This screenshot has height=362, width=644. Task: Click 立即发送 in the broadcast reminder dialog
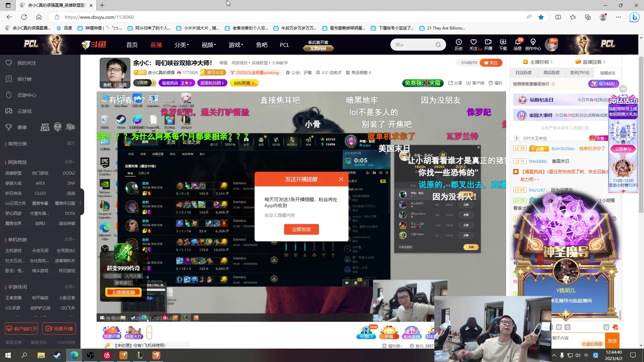[x=301, y=229]
